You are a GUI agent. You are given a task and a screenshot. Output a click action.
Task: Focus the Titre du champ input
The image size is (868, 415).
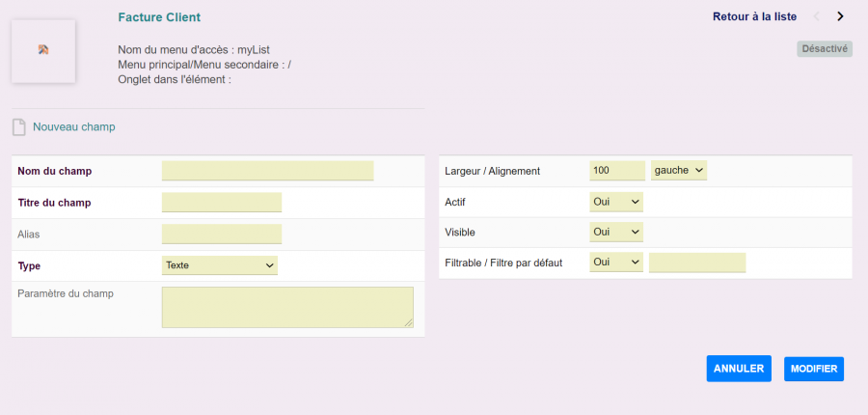click(222, 203)
